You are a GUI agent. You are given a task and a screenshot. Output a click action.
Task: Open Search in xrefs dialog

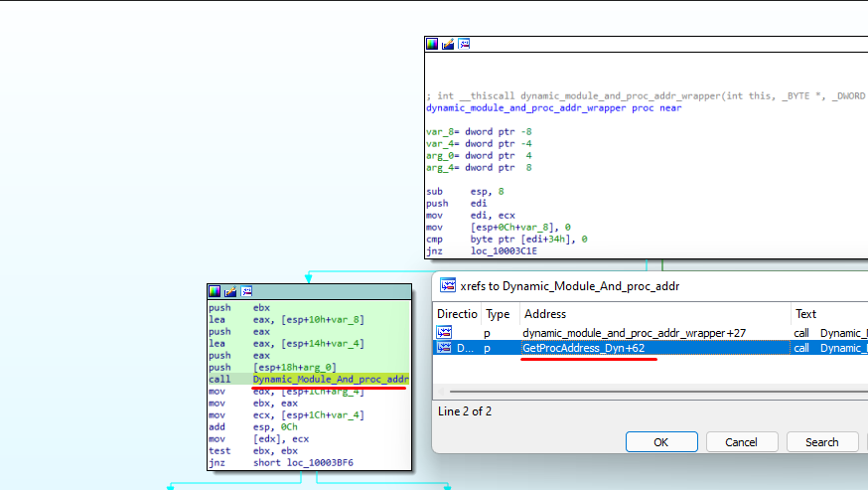click(822, 441)
